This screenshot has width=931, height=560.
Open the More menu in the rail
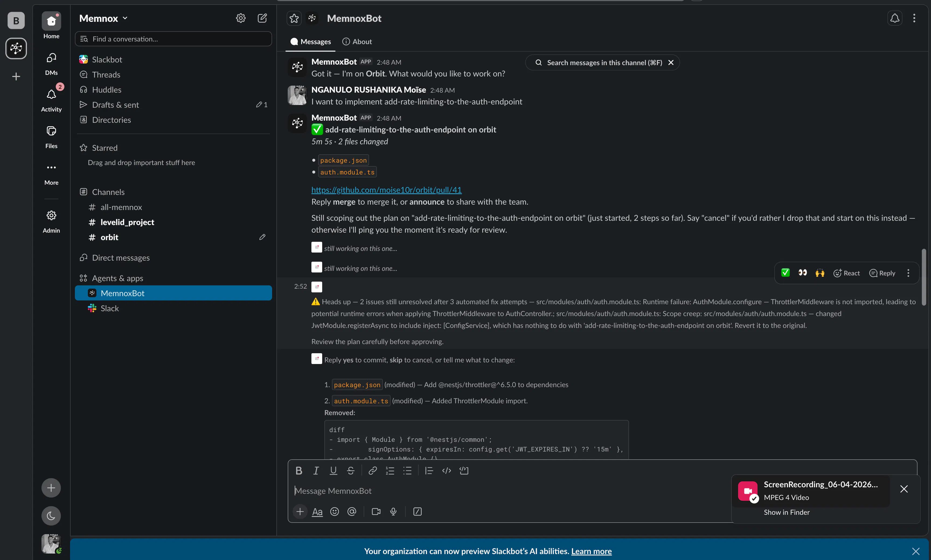coord(51,174)
